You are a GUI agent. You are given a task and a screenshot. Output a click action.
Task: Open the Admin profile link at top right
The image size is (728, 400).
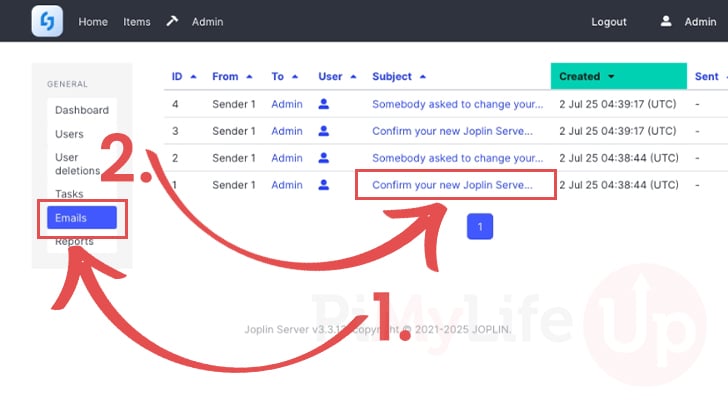pos(700,22)
